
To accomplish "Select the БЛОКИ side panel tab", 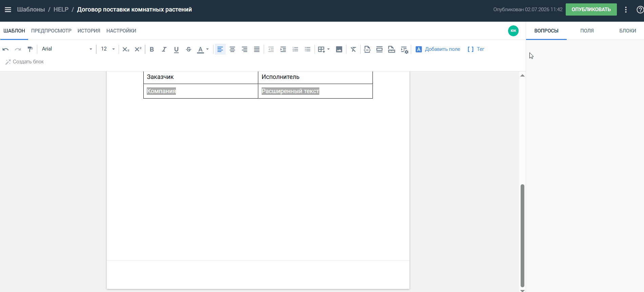I will (x=628, y=31).
